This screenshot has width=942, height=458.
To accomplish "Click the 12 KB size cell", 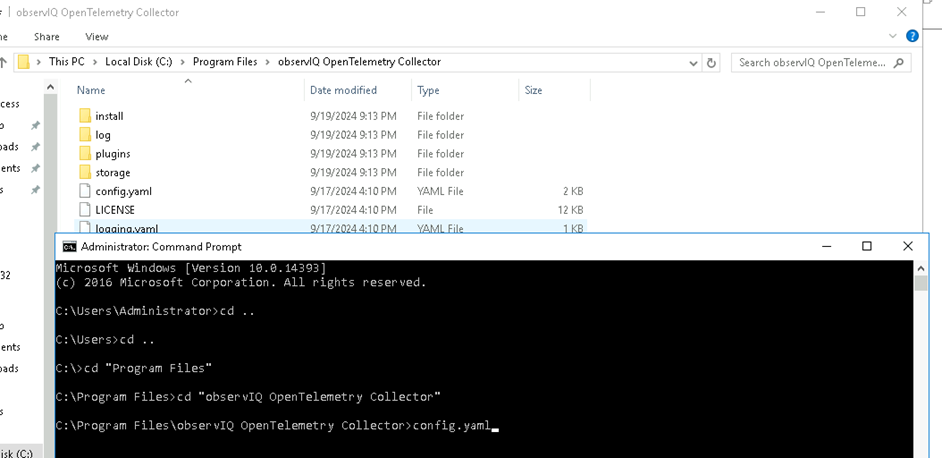I will point(570,210).
